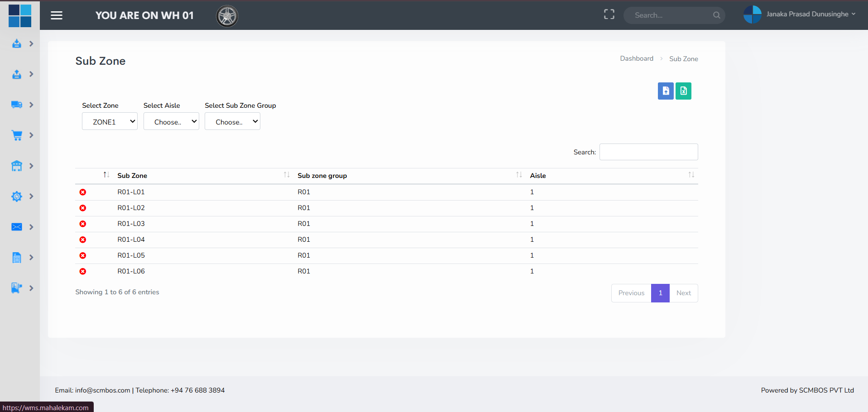Click the Previous pagination button
This screenshot has width=868, height=412.
[x=631, y=293]
